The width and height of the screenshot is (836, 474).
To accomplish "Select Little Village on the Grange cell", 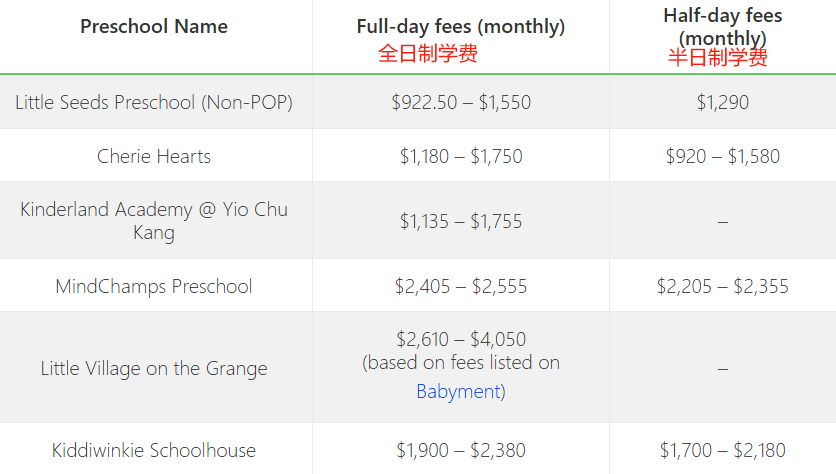I will point(154,368).
